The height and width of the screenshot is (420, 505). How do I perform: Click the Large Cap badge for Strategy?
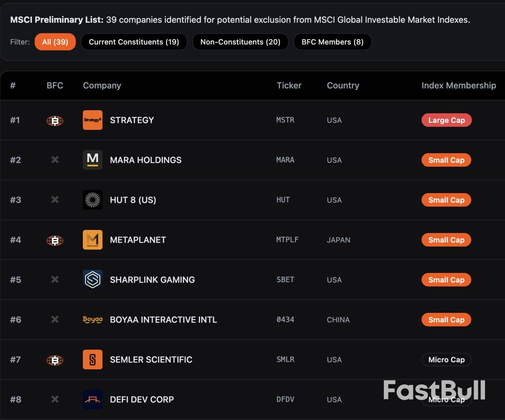click(446, 120)
